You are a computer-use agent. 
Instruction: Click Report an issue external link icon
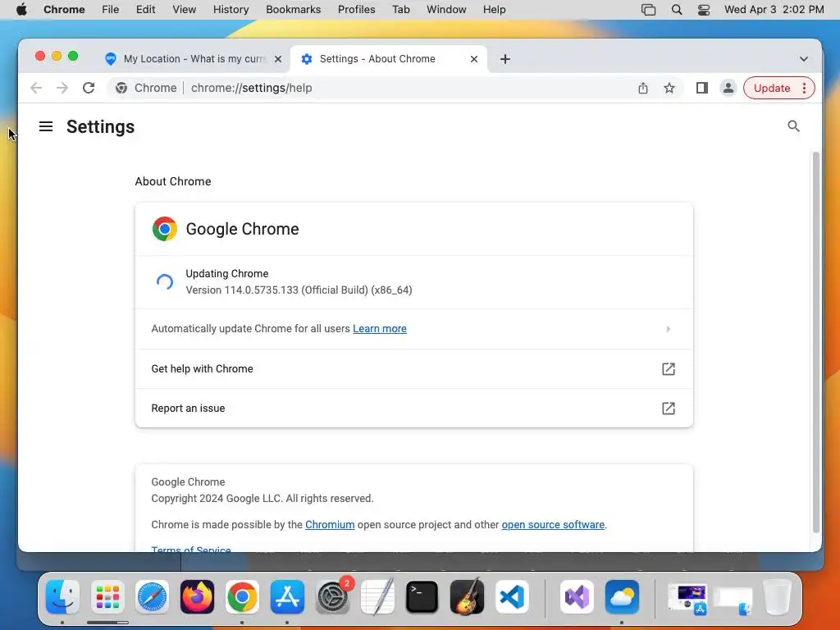click(668, 409)
